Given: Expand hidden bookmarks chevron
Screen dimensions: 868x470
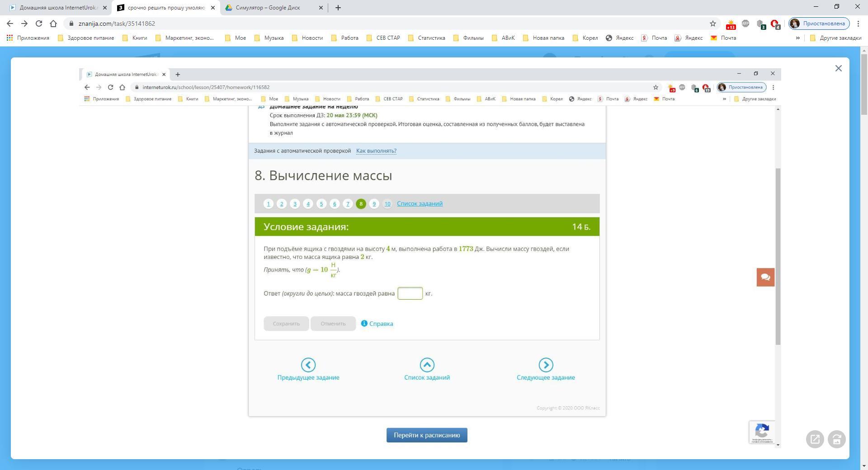Looking at the screenshot, I should click(797, 38).
